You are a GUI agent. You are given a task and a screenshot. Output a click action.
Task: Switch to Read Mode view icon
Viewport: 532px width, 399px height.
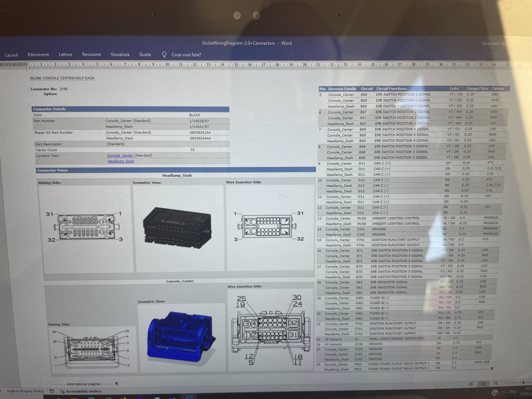(471, 384)
